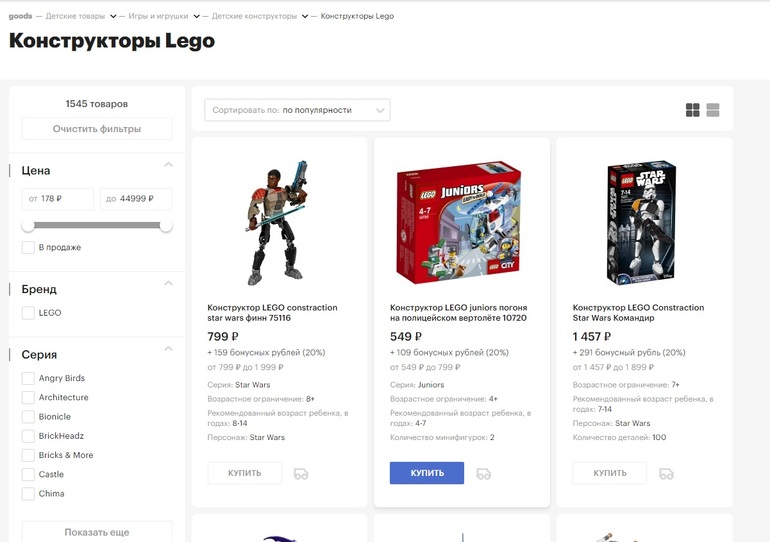Click delivery truck icon for Star Wars Командир
770x542 pixels.
click(666, 474)
